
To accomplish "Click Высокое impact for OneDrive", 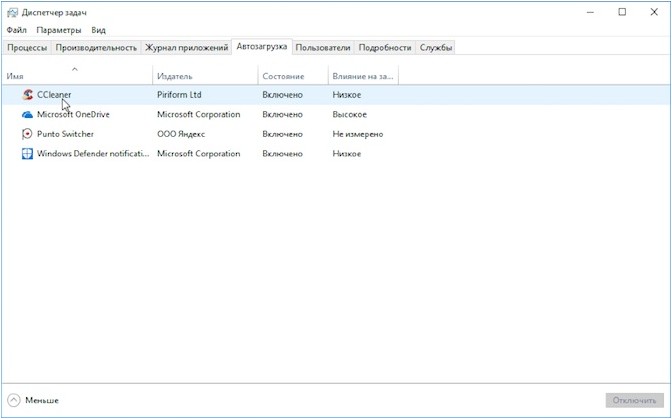I will pyautogui.click(x=349, y=114).
